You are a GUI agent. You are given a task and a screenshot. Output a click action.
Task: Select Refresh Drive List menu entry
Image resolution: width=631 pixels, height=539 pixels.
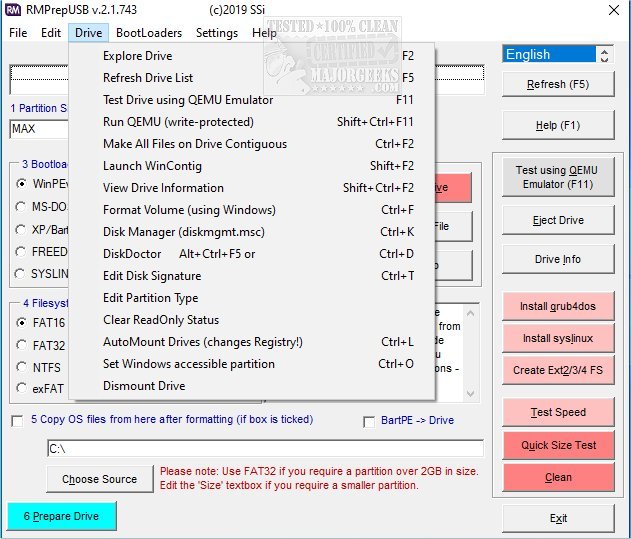click(x=252, y=78)
